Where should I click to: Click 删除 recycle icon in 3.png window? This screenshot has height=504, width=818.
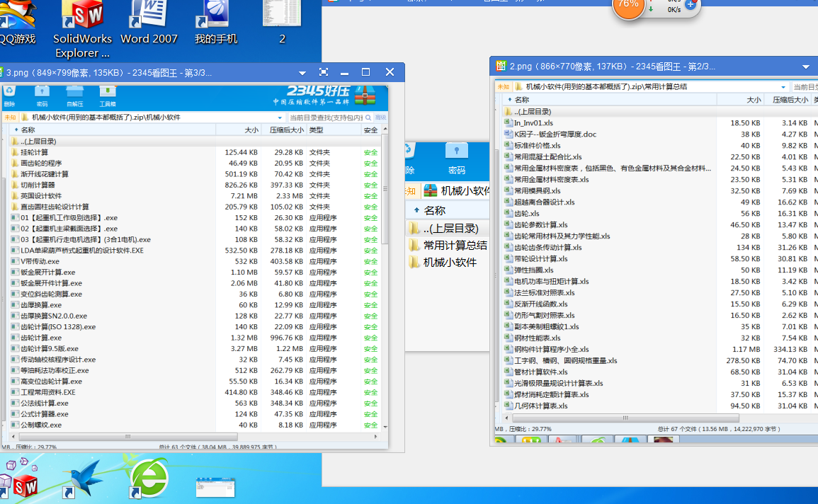(x=9, y=96)
